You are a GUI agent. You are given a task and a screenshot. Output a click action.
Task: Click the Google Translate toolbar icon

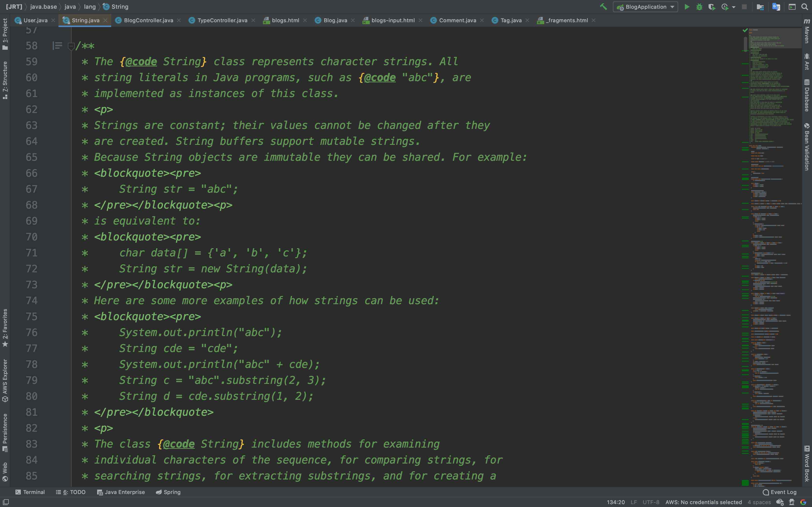[x=776, y=7]
